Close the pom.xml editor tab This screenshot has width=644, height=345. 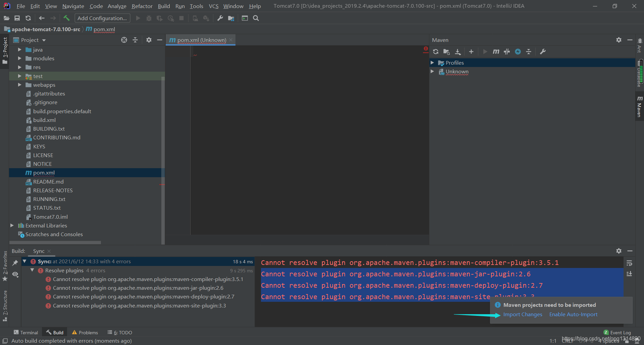231,40
